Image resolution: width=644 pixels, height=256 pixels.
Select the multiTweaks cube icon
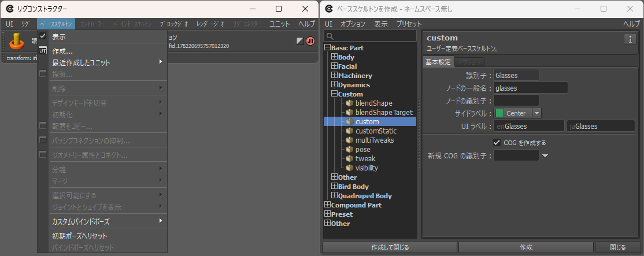350,140
